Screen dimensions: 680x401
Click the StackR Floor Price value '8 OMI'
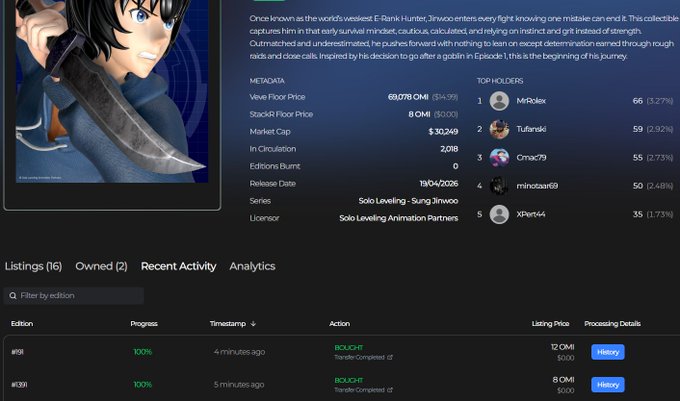[x=419, y=114]
